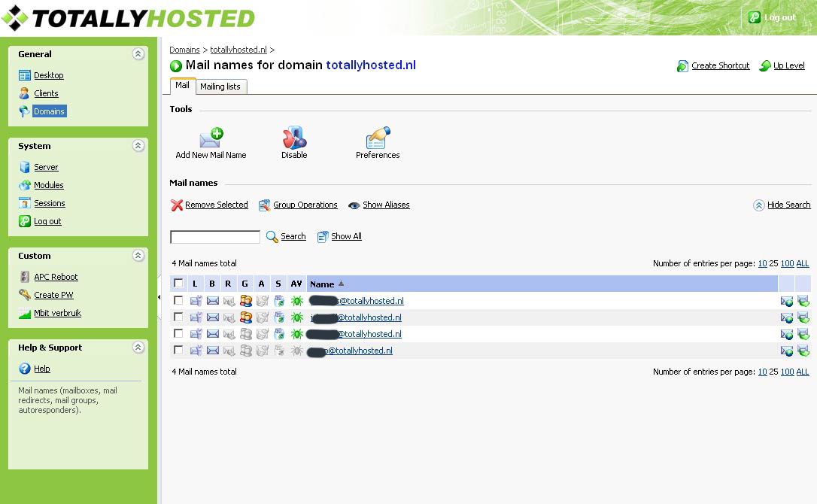Check the select-all checkbox in table header
The height and width of the screenshot is (504, 817).
coord(178,284)
